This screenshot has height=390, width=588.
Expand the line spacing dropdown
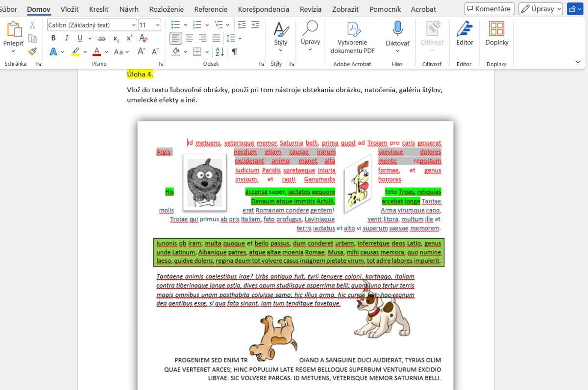pos(240,38)
